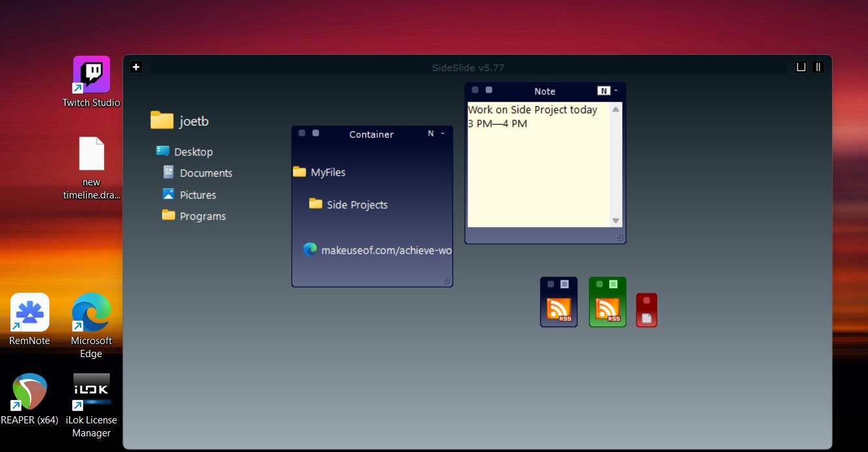This screenshot has width=868, height=452.
Task: Open the N style dropdown on the Note header
Action: click(603, 90)
